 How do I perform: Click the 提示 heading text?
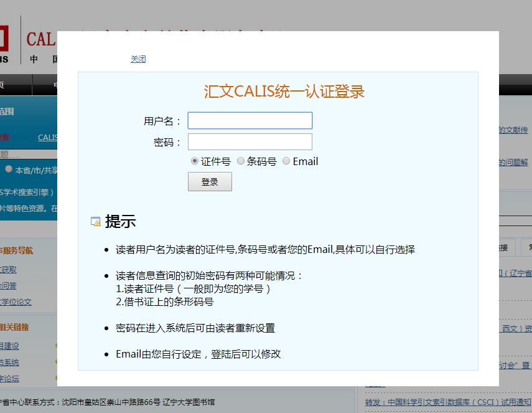121,221
